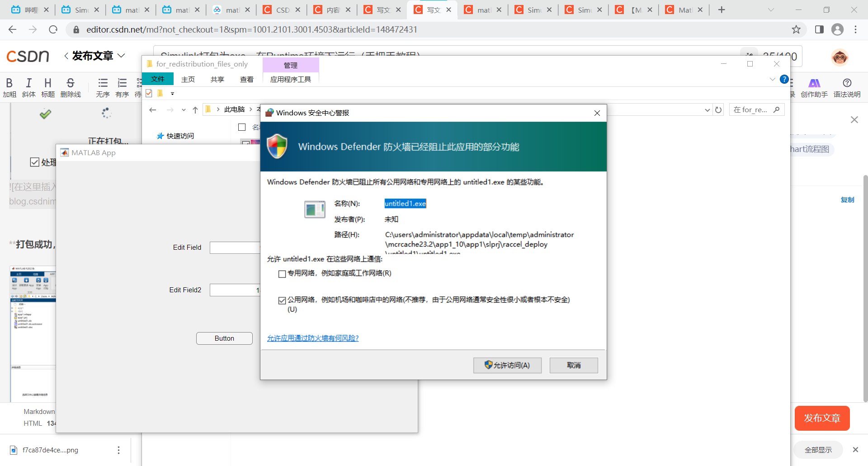Open the AI 创作助手 assistant

click(815, 87)
